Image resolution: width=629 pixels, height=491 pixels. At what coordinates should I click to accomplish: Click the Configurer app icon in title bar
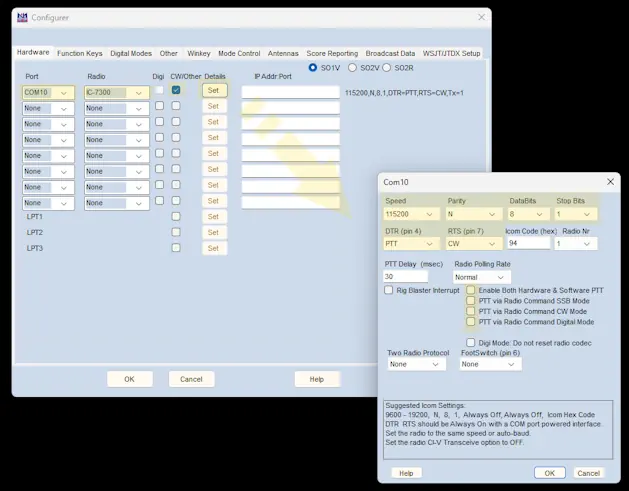22,17
